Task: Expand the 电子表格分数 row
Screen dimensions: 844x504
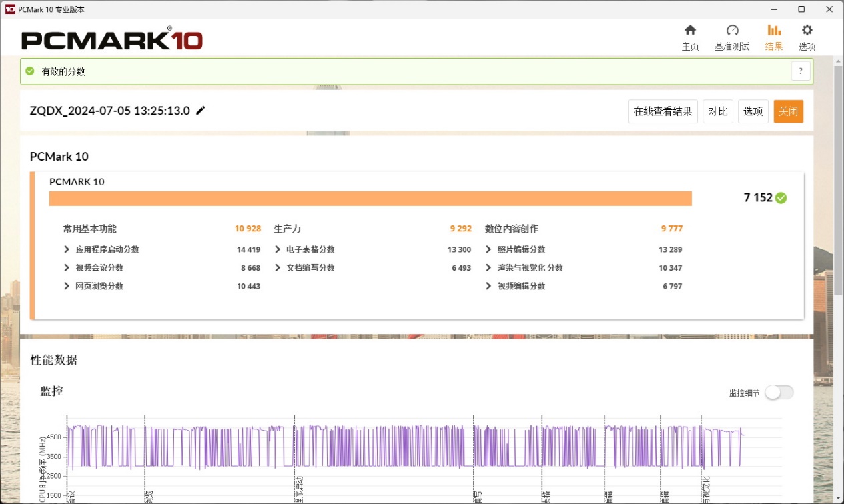Action: point(278,249)
